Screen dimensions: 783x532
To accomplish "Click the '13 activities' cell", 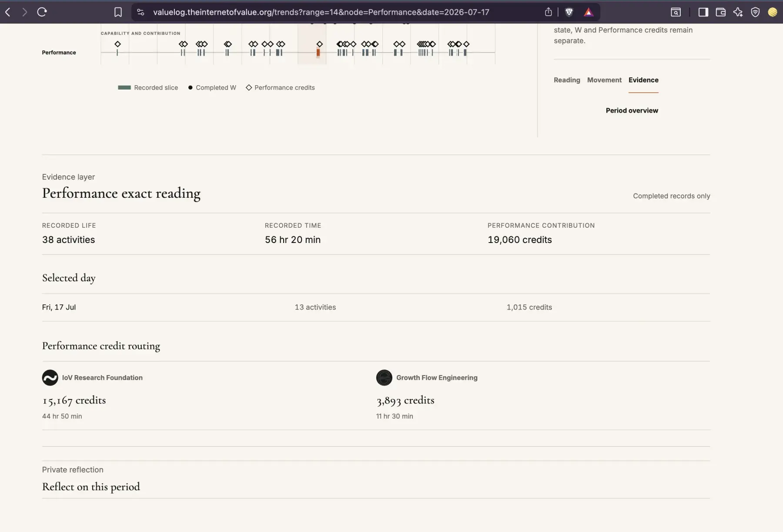I will 315,307.
